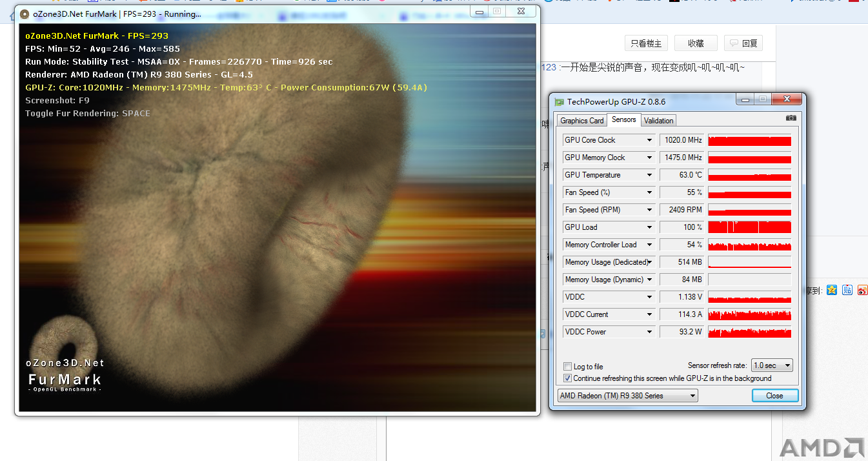Open the AMD Radeon R9 380 GPU selector

point(627,396)
